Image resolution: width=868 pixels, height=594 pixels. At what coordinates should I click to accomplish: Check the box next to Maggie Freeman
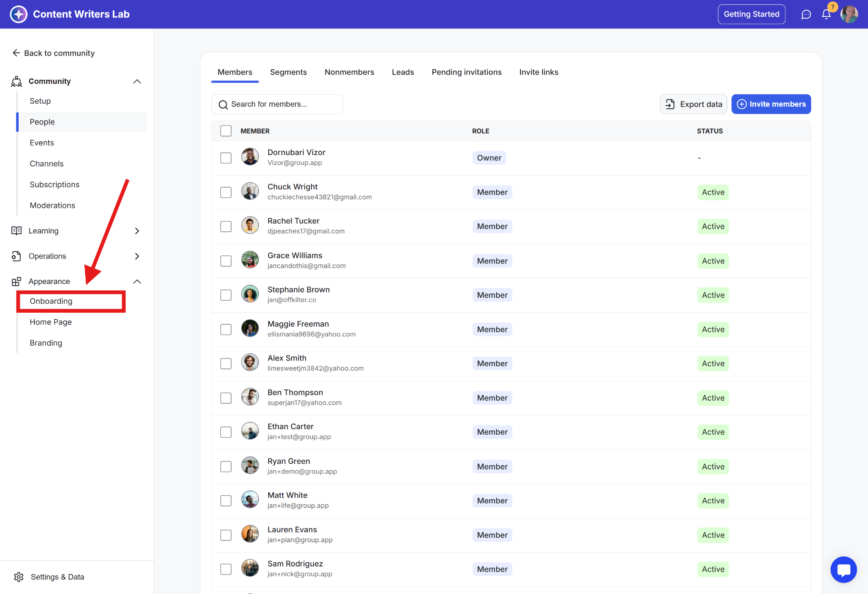click(x=226, y=329)
